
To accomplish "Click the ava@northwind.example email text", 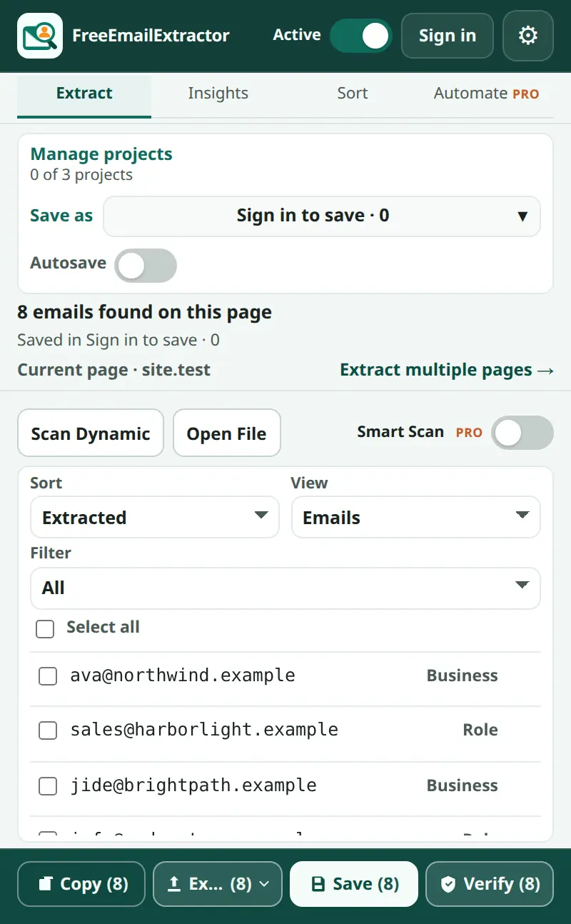I will (183, 676).
